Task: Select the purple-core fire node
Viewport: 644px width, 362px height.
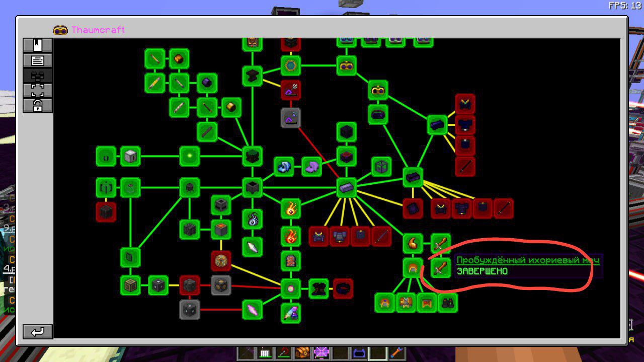Action: click(x=291, y=208)
